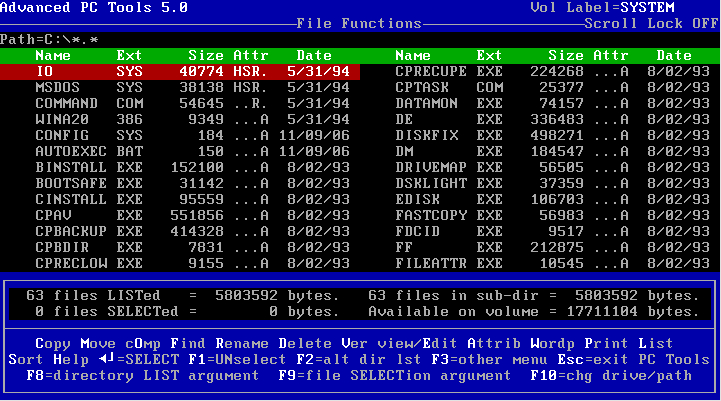Image resolution: width=721 pixels, height=401 pixels.
Task: Select the cOmp compare command
Action: (x=143, y=344)
